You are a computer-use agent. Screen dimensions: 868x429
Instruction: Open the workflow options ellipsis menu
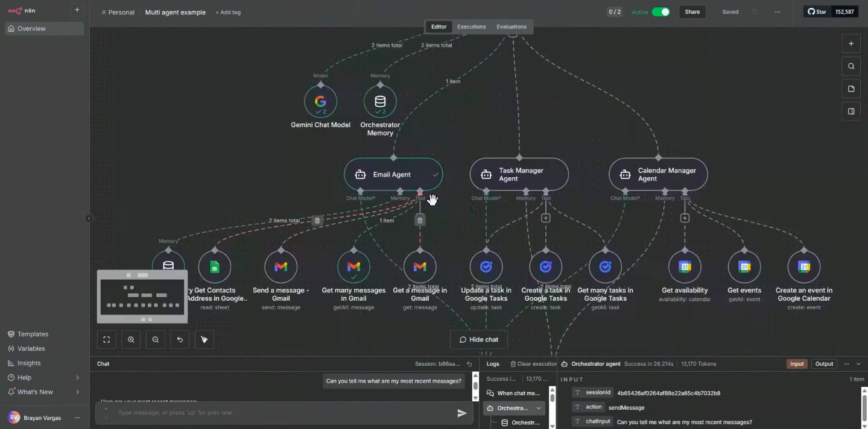(777, 11)
